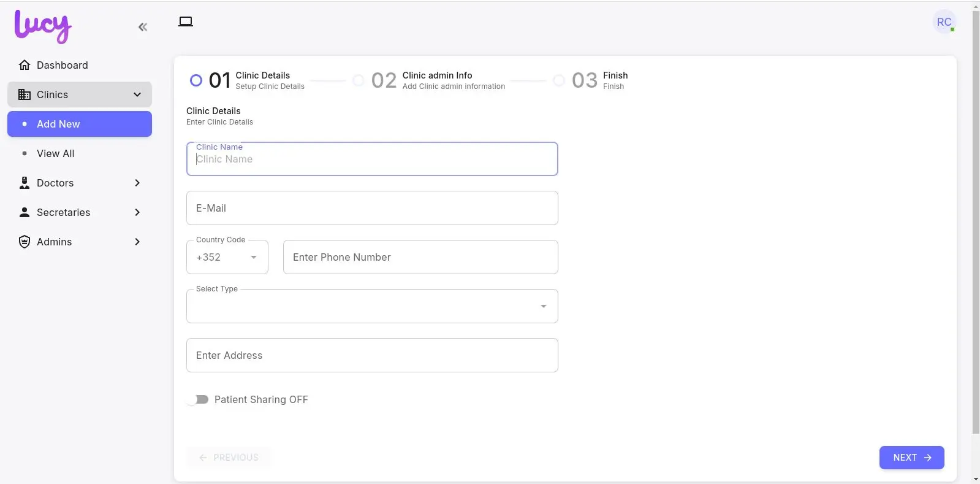
Task: Click the page's vertical scrollbar
Action: 976,221
